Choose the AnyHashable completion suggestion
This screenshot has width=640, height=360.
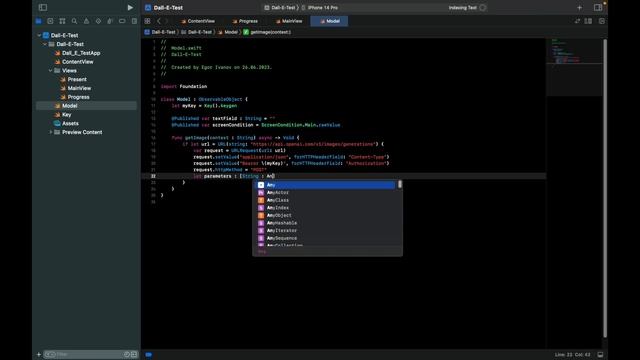coord(326,223)
